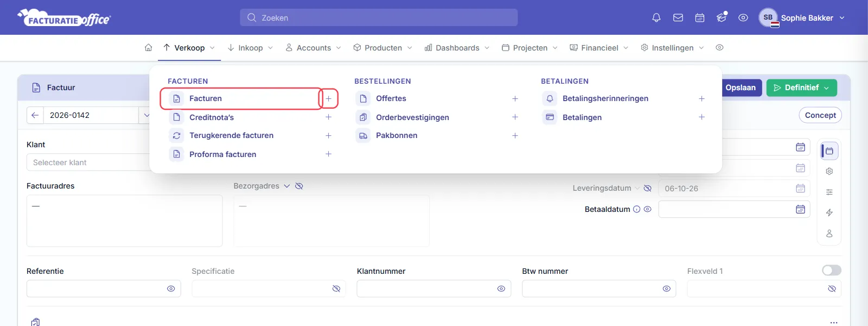Open settings gear in right sidebar
868x326 pixels.
[829, 171]
